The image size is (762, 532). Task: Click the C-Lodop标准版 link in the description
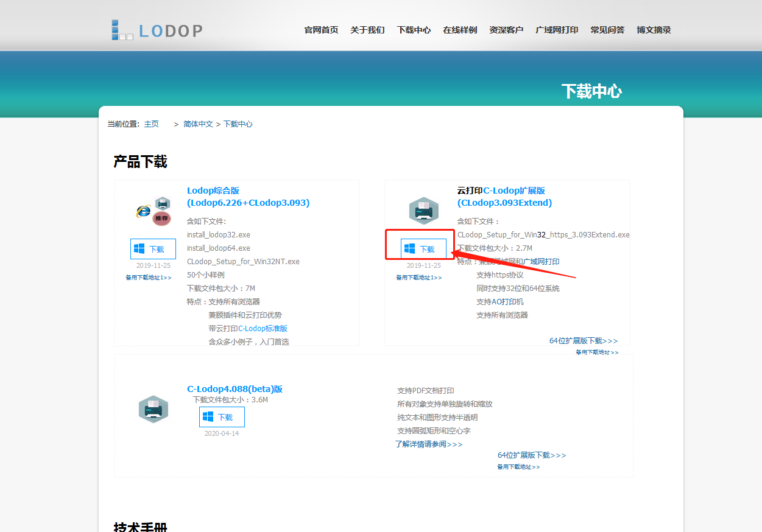(262, 328)
